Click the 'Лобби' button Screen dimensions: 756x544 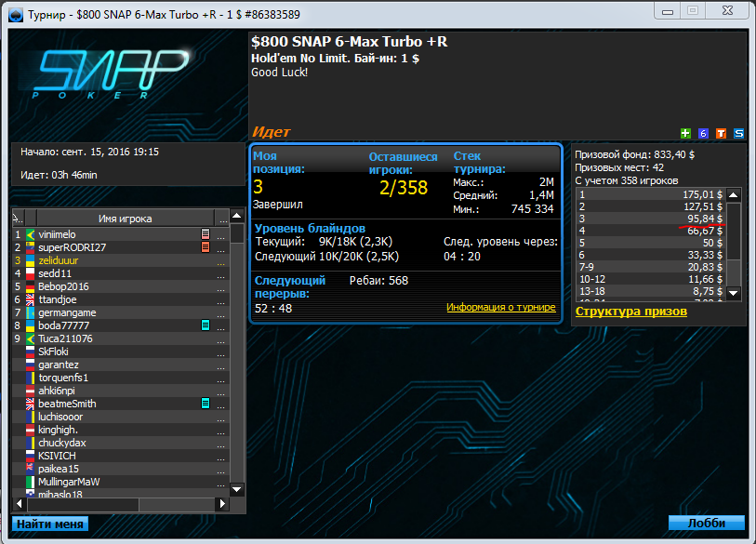[x=707, y=524]
